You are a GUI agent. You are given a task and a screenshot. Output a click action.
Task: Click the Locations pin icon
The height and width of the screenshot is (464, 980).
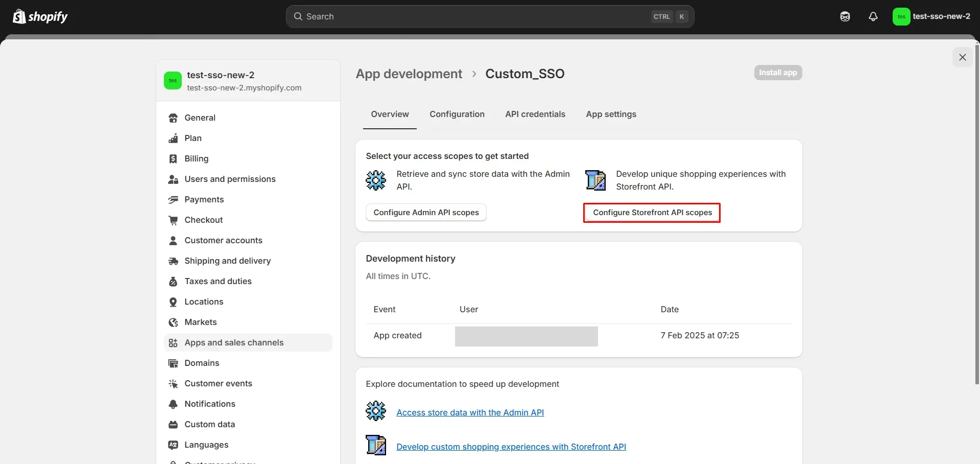click(173, 302)
